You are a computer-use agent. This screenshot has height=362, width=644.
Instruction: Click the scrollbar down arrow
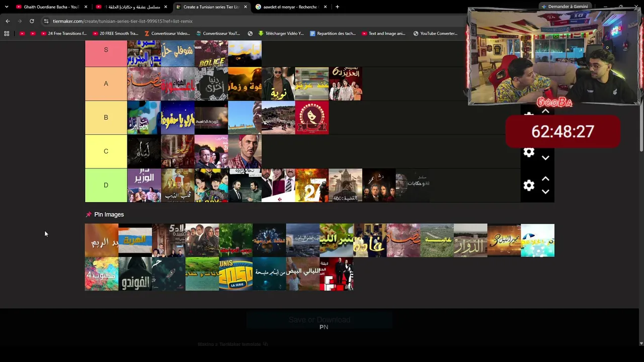click(641, 343)
